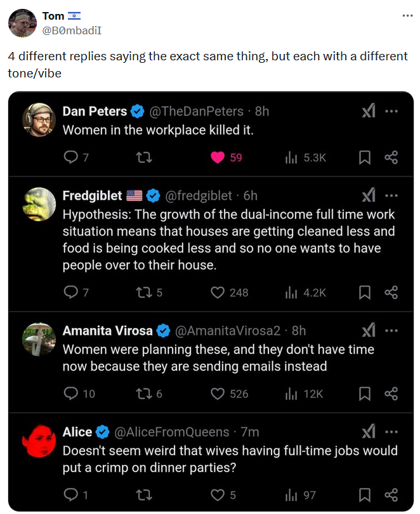The width and height of the screenshot is (420, 514).
Task: Open the Grok icon on Dan Peters' tweet
Action: 368,110
